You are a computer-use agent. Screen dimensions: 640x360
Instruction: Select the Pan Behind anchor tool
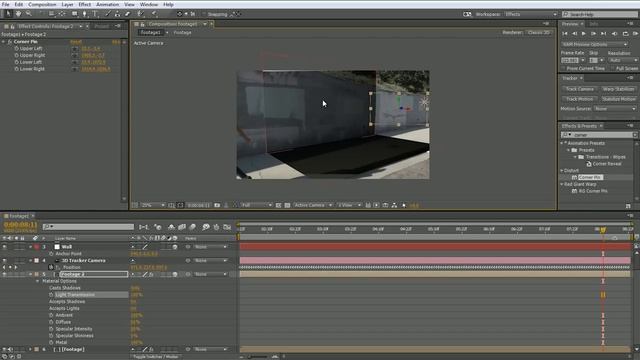[62, 14]
